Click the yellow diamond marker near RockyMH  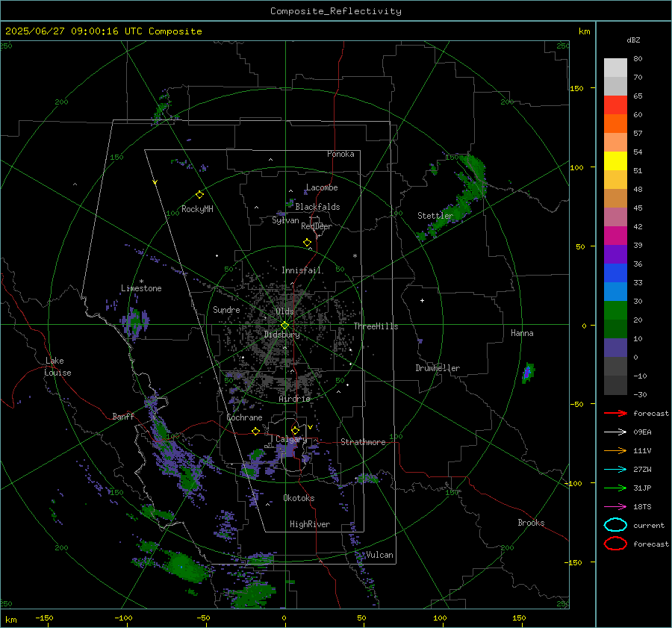pyautogui.click(x=199, y=195)
